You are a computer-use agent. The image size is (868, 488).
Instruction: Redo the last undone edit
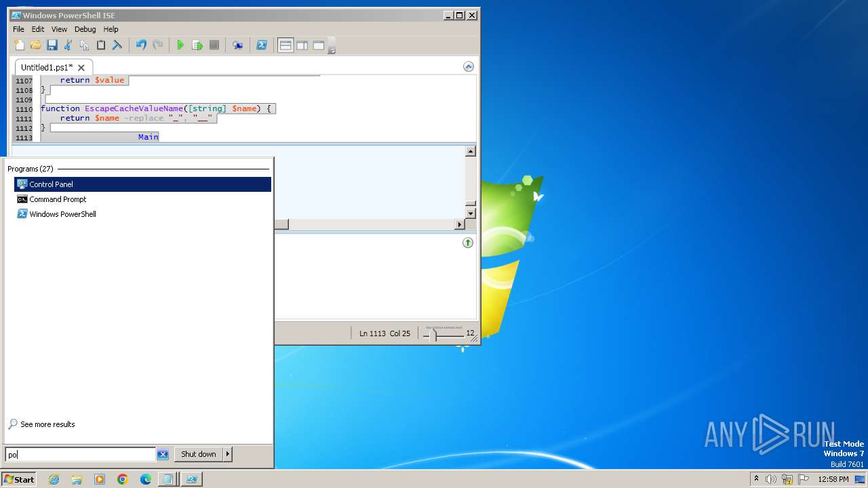click(x=157, y=45)
